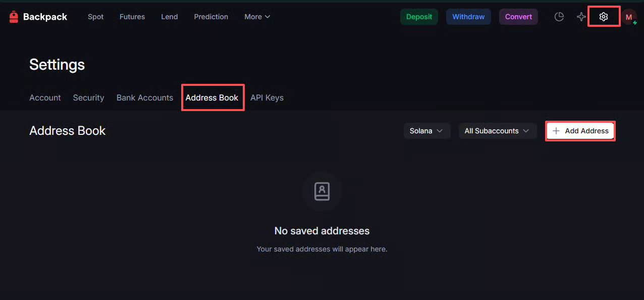
Task: Open the Solana network dropdown
Action: [426, 131]
